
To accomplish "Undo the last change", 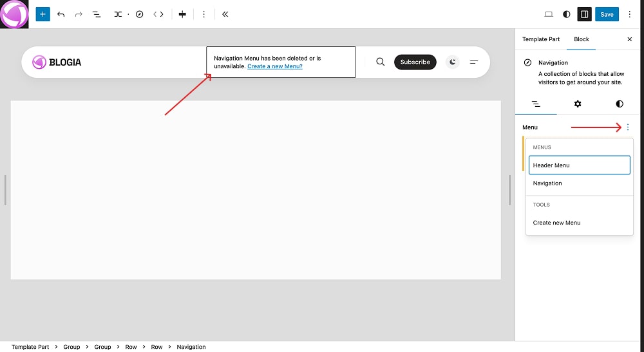I will (61, 14).
